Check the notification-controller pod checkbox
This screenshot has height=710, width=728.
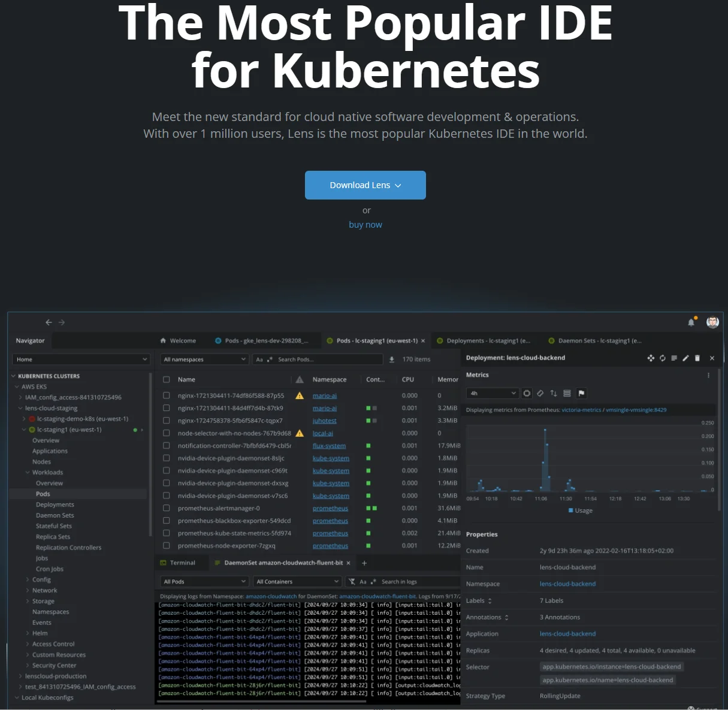167,446
